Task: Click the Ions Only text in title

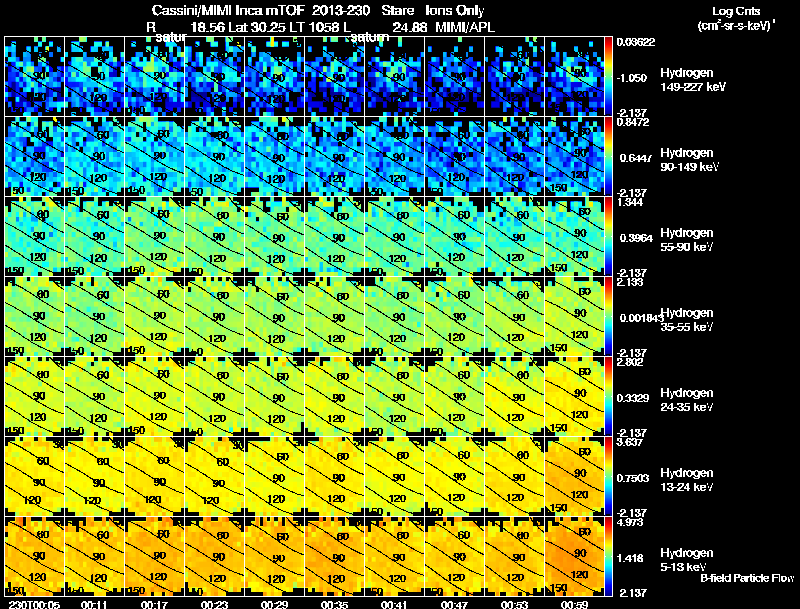Action: pyautogui.click(x=455, y=11)
